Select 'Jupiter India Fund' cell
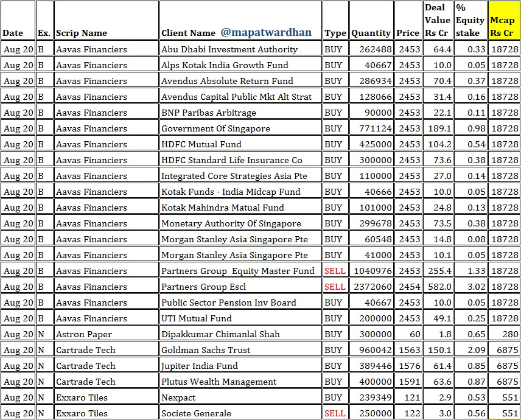This screenshot has width=521, height=420. tap(240, 366)
